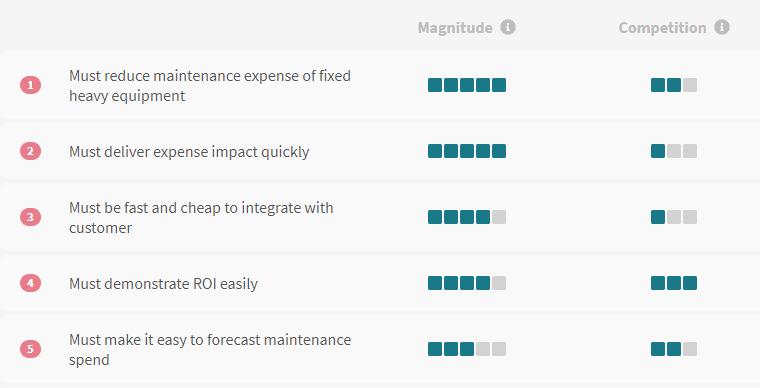
Task: Select the number 5 badge
Action: pyautogui.click(x=31, y=349)
